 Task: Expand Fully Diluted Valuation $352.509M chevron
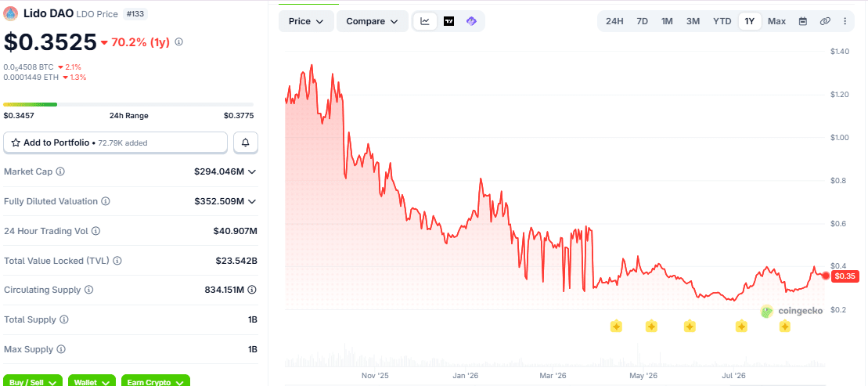pyautogui.click(x=252, y=201)
